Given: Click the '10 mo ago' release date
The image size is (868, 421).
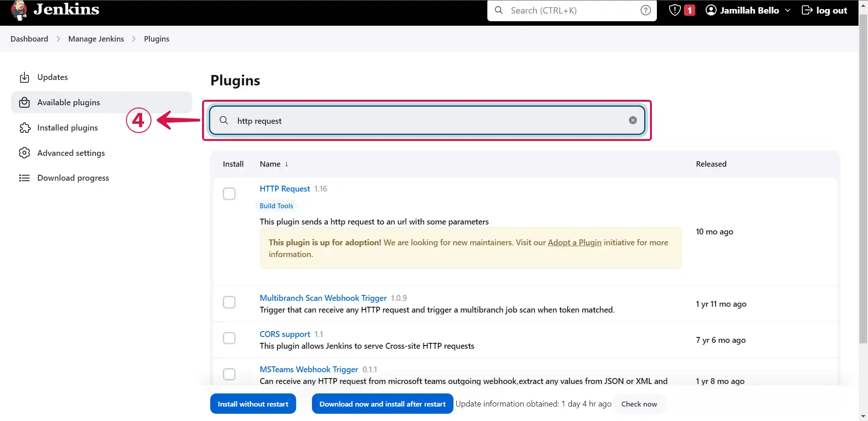Looking at the screenshot, I should point(714,232).
